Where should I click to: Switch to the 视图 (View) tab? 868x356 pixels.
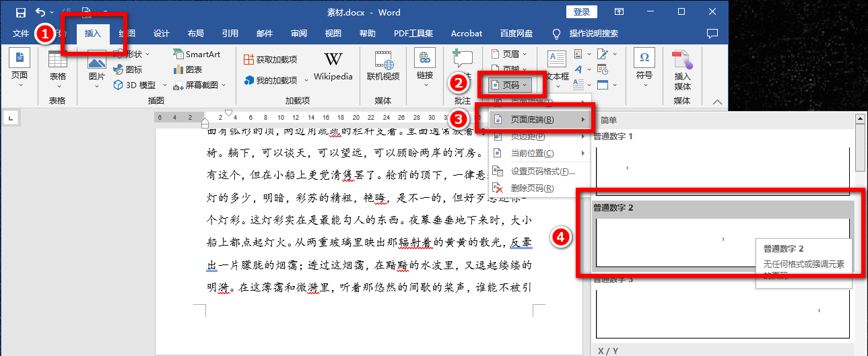tap(333, 34)
